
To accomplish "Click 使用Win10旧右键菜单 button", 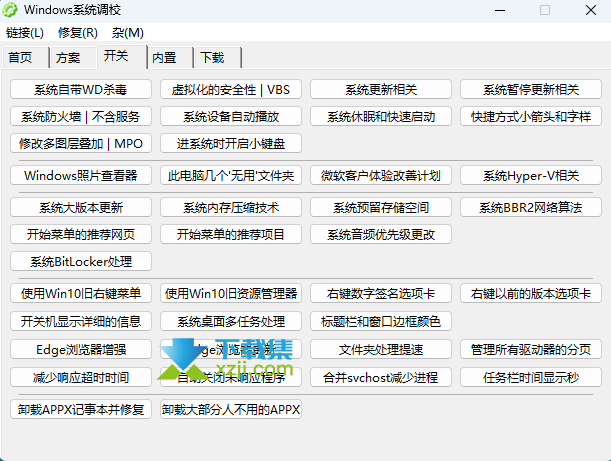I will click(x=81, y=293).
